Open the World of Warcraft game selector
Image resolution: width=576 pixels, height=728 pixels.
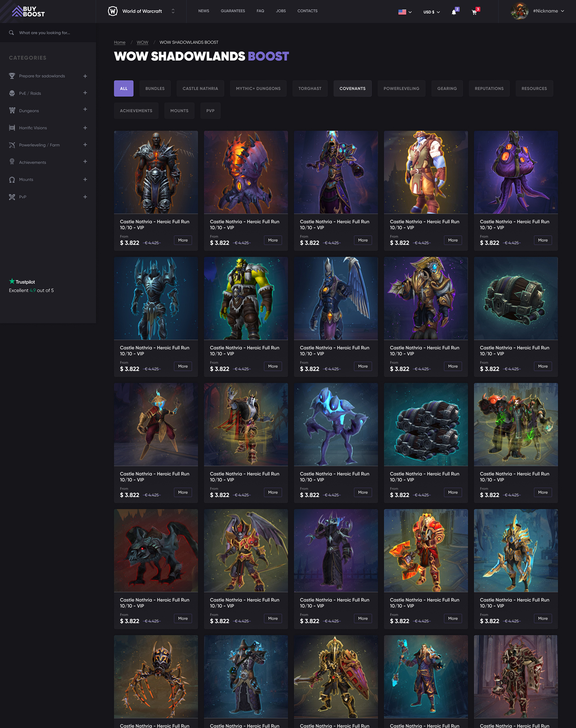coord(141,11)
